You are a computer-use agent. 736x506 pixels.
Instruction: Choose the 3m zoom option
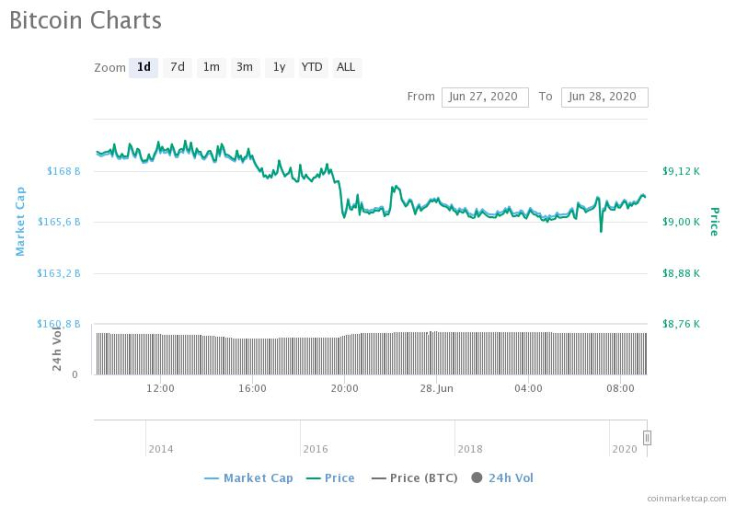pos(245,68)
